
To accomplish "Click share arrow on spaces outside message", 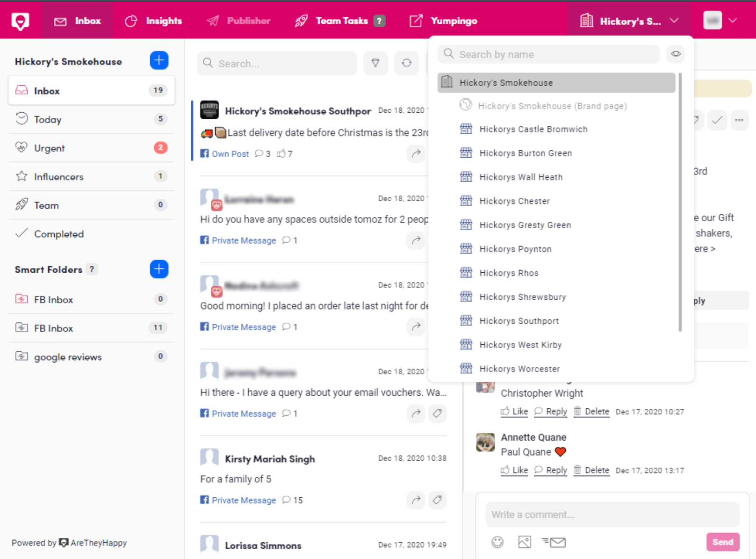I will [x=416, y=240].
